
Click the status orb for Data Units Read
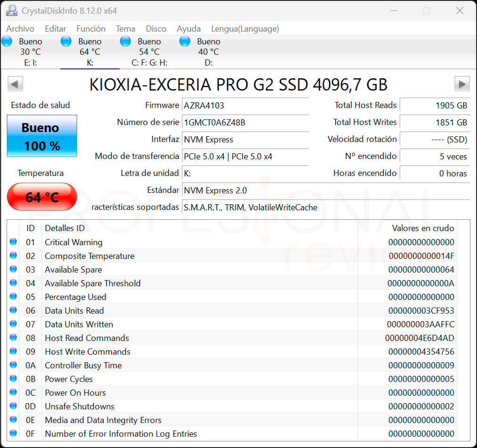13,310
